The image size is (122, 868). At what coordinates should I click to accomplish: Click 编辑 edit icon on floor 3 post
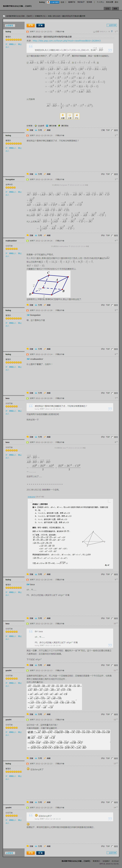47,236
